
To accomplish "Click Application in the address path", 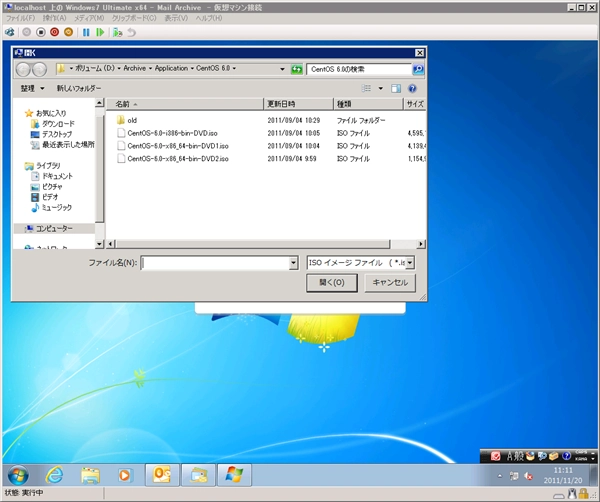I will (x=171, y=68).
